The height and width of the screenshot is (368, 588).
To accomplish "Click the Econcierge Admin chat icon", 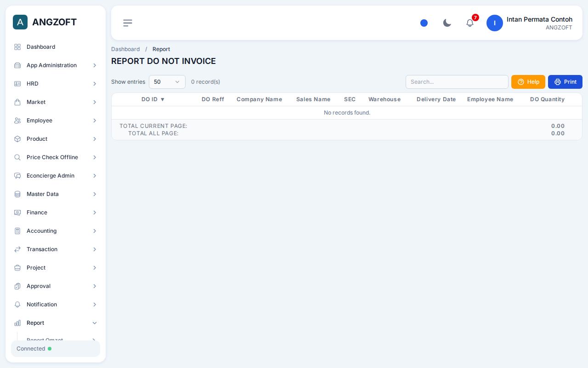I will pyautogui.click(x=17, y=176).
